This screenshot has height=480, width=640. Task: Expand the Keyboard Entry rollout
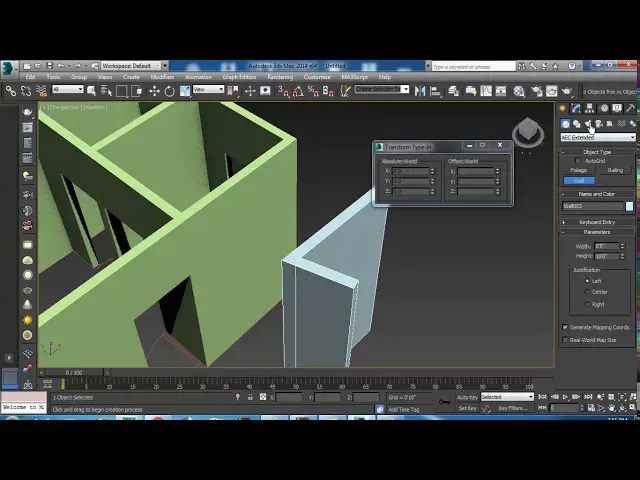[x=597, y=222]
